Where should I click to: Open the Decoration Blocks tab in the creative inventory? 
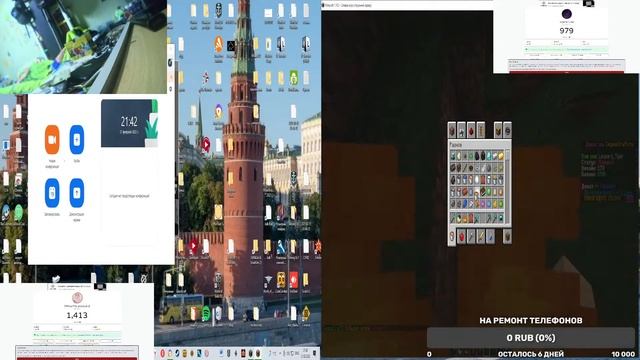tap(462, 131)
